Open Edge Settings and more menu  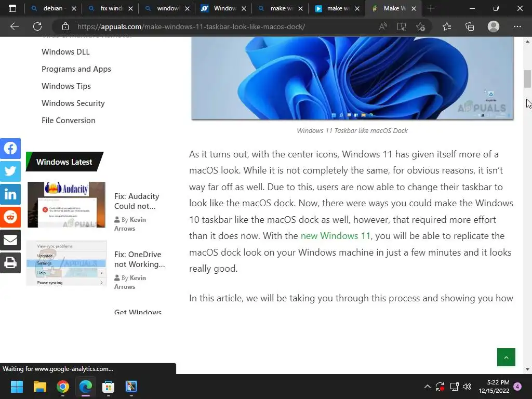(x=517, y=26)
